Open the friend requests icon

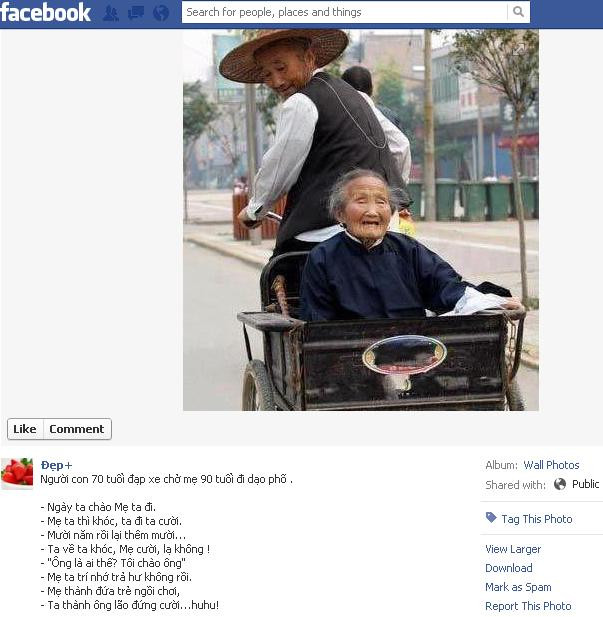111,13
